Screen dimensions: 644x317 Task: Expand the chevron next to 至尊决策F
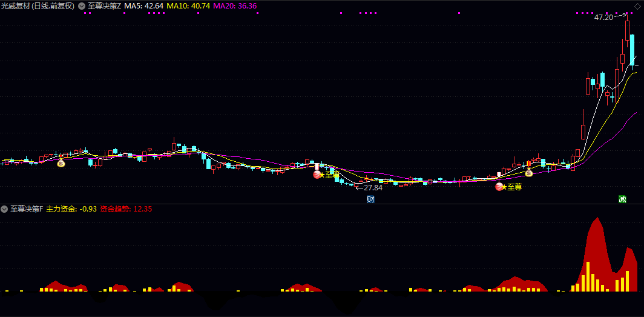tap(4, 209)
